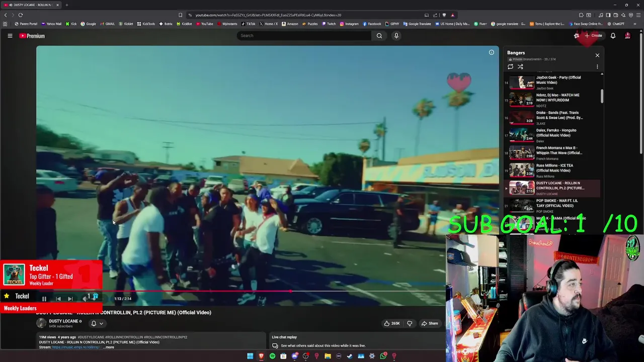The image size is (644, 362).
Task: Like the video
Action: [x=392, y=323]
